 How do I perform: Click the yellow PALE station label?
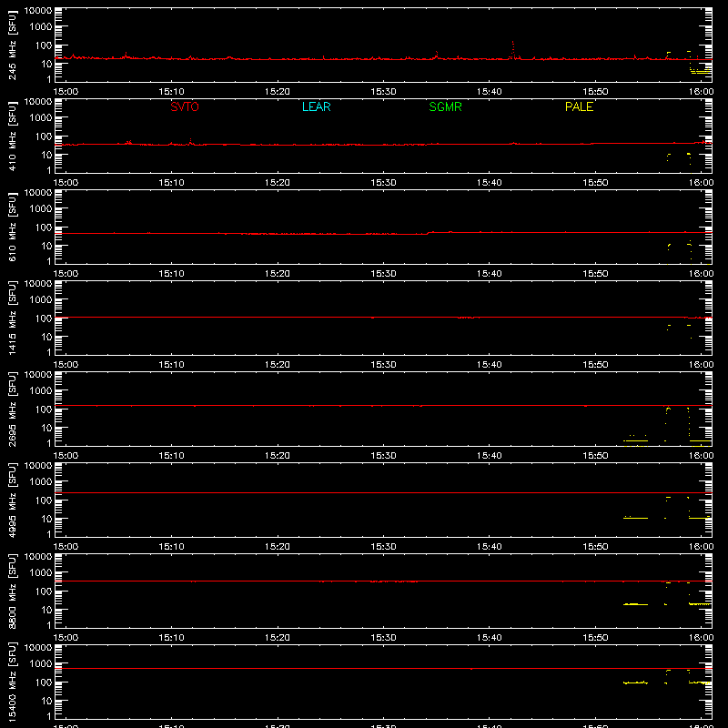coord(579,106)
